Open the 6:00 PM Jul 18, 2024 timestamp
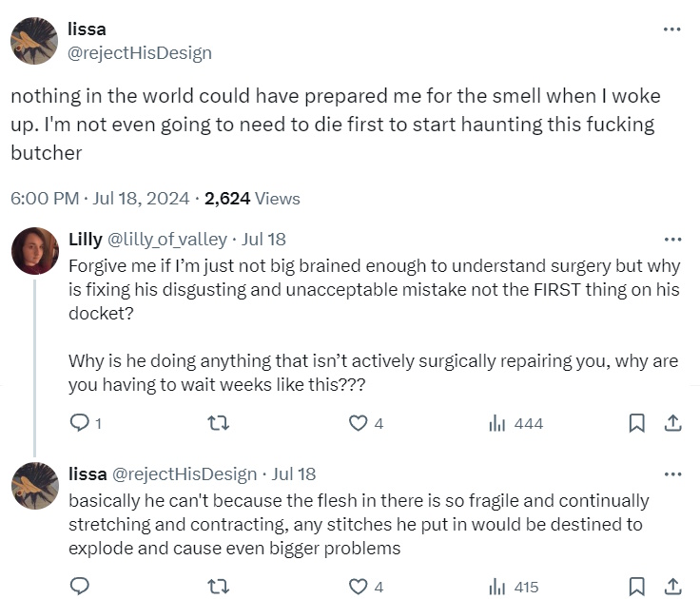 [x=100, y=198]
